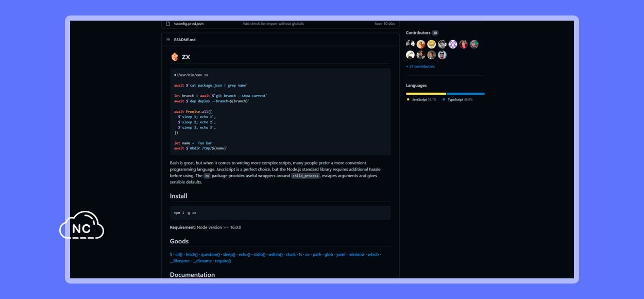Image resolution: width=644 pixels, height=299 pixels.
Task: Open the yaml link under Goods
Action: (341, 254)
